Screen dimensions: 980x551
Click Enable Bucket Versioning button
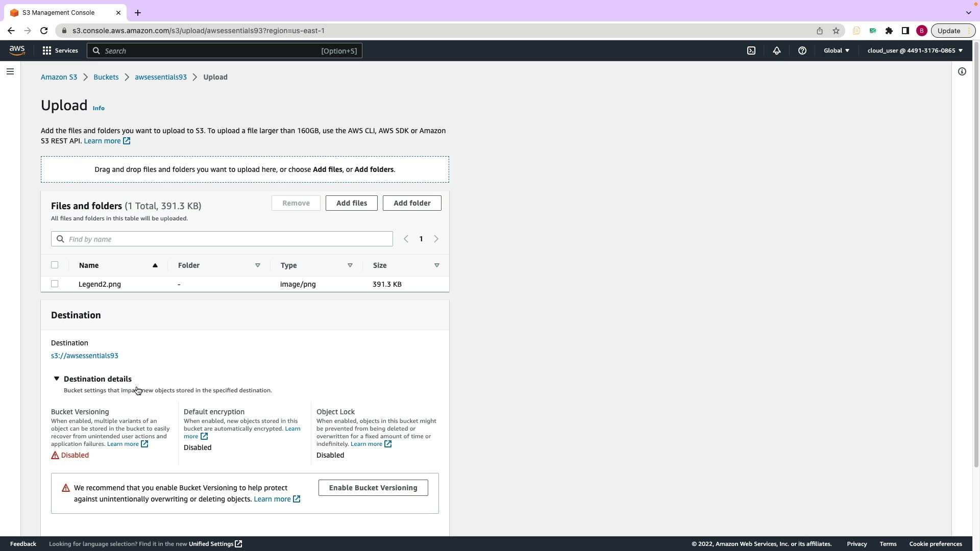coord(373,488)
